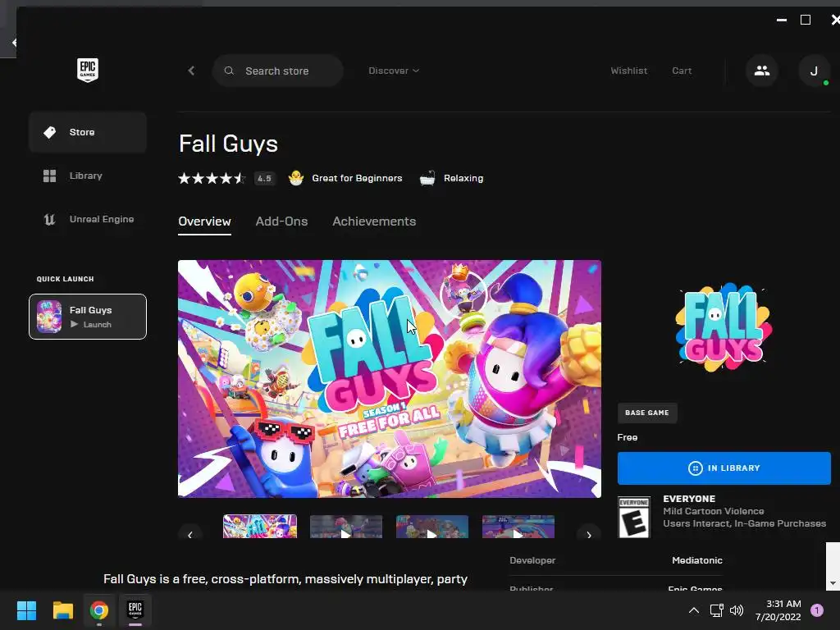
Task: Show hidden system tray icons
Action: click(694, 610)
